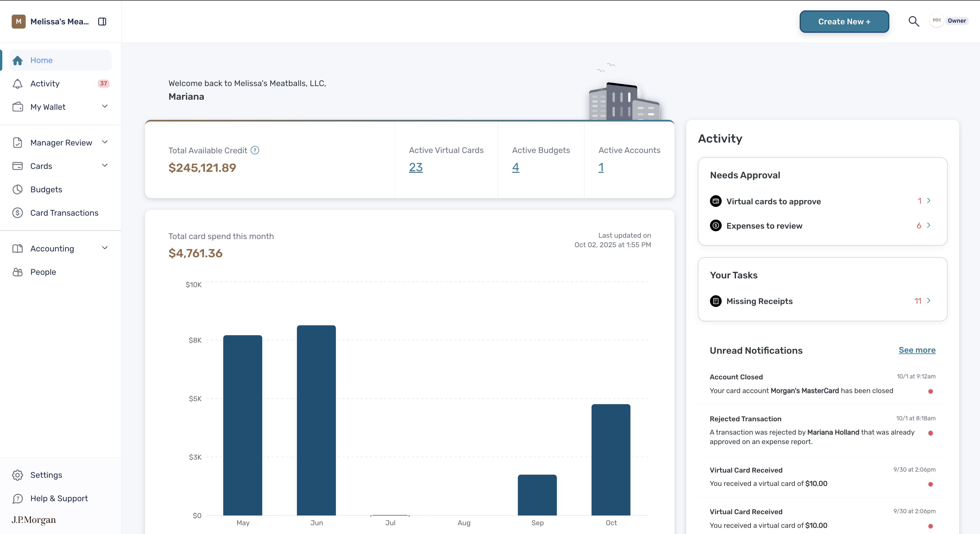Screen dimensions: 980x534
Task: Collapse the sidebar panel icon
Action: click(x=102, y=21)
